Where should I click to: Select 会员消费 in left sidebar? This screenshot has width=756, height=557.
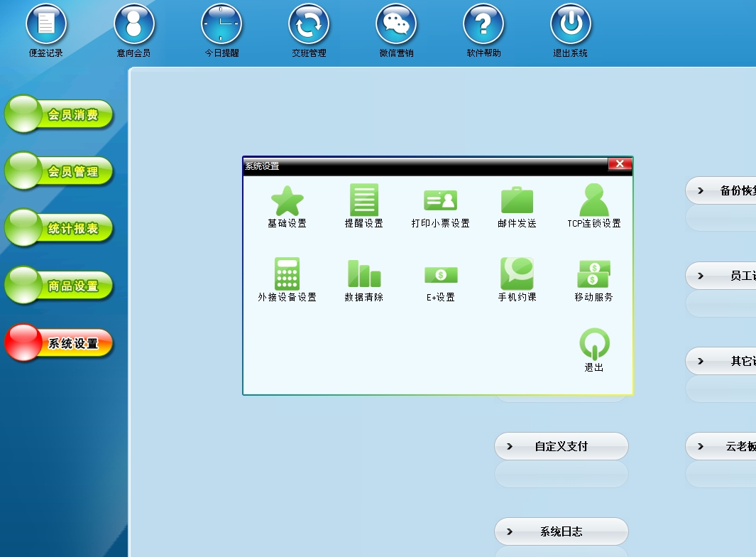[x=60, y=114]
